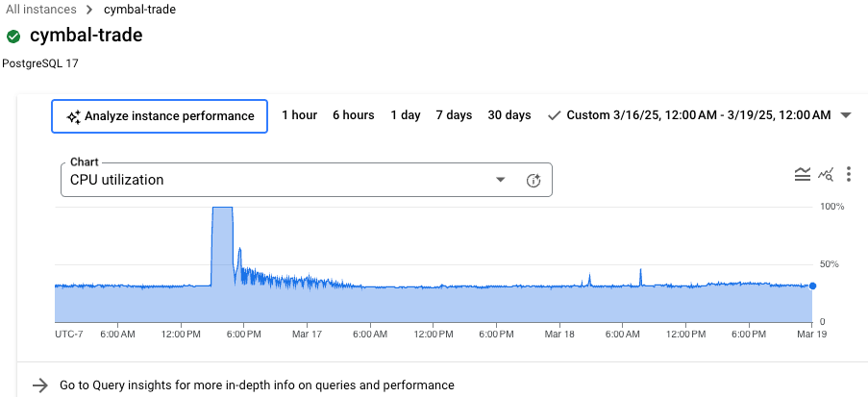
Task: Click the checkmark next to Custom range
Action: coord(554,115)
